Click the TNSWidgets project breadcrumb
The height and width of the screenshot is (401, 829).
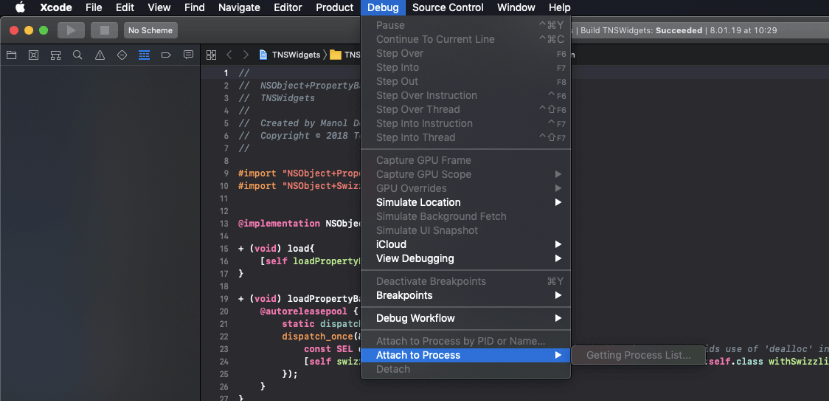tap(290, 55)
